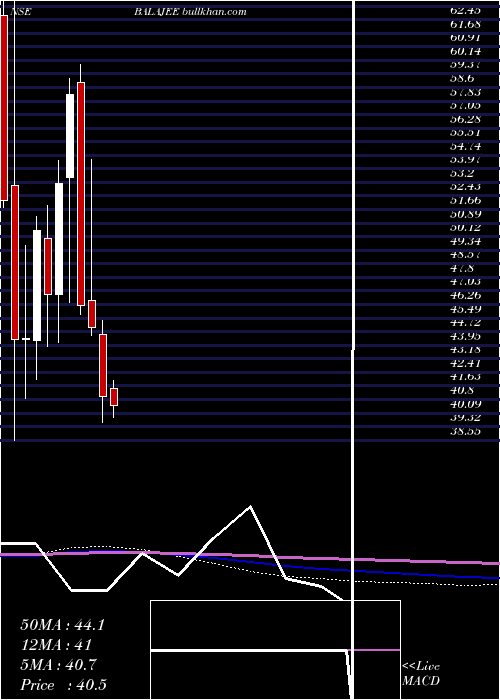The image size is (500, 700).
Task: Click the MACD peak on white line
Action: (x=250, y=507)
